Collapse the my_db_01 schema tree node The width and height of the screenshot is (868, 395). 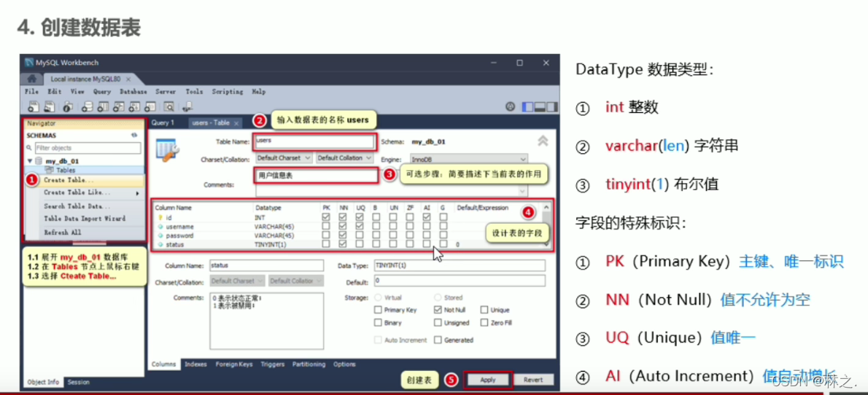click(x=30, y=161)
